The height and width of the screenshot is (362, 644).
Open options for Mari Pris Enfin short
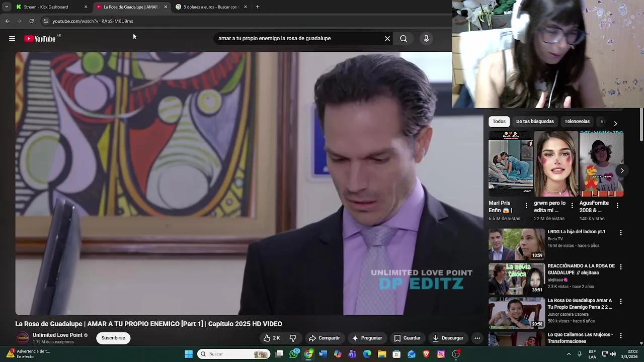(526, 206)
